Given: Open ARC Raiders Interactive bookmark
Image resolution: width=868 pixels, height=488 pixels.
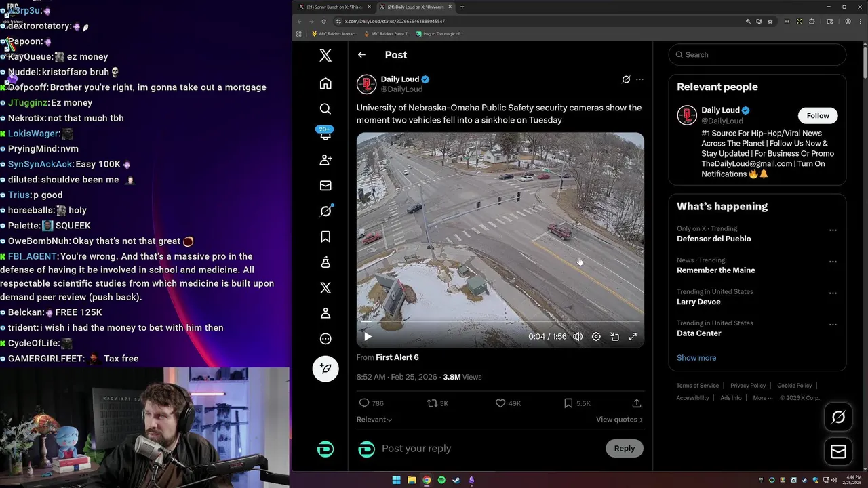Looking at the screenshot, I should [334, 34].
